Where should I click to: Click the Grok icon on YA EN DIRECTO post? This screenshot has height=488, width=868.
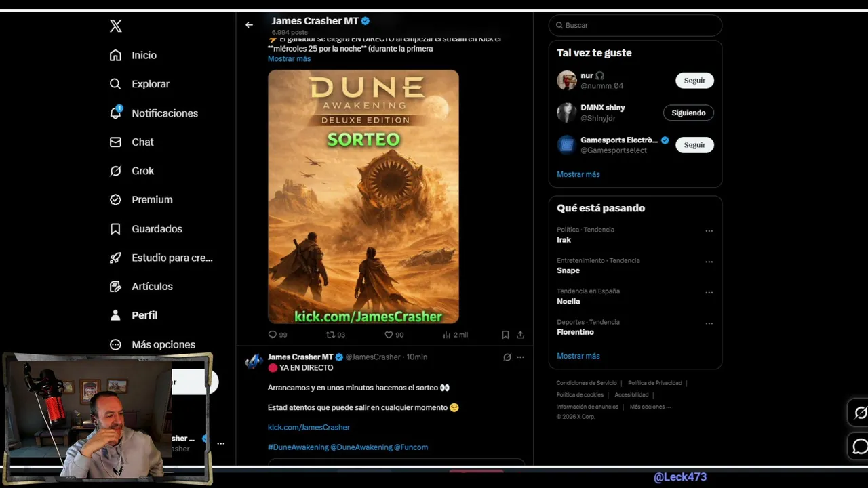pos(507,357)
